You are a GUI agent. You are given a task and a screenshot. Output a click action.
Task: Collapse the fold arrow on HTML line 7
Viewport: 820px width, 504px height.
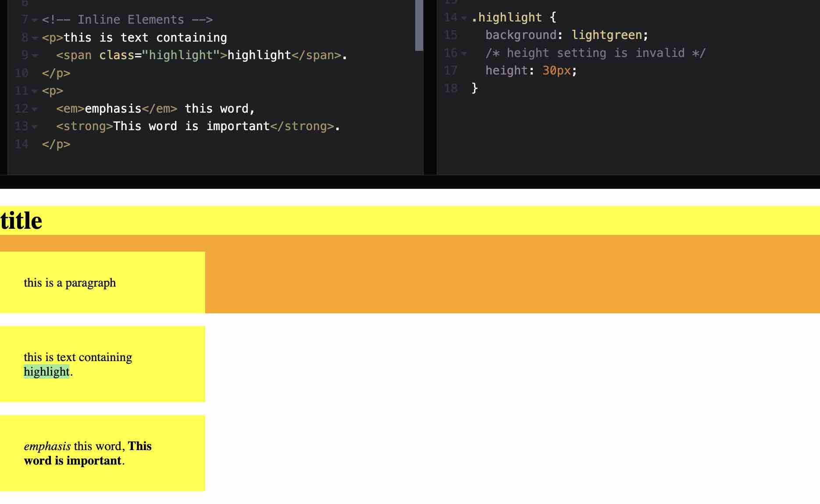tap(35, 20)
